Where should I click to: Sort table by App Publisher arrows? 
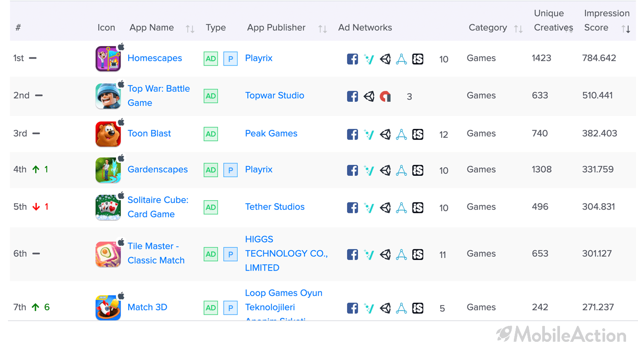click(x=322, y=29)
